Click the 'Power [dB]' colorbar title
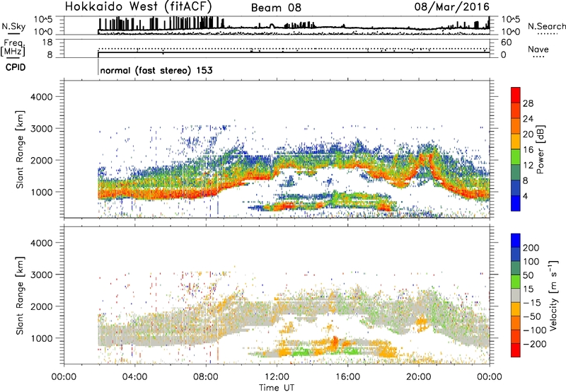The image size is (566, 392). 541,149
